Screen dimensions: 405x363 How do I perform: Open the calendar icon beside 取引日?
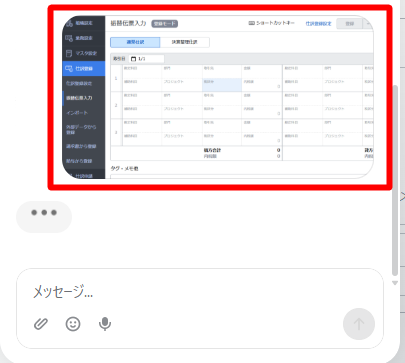coord(133,59)
